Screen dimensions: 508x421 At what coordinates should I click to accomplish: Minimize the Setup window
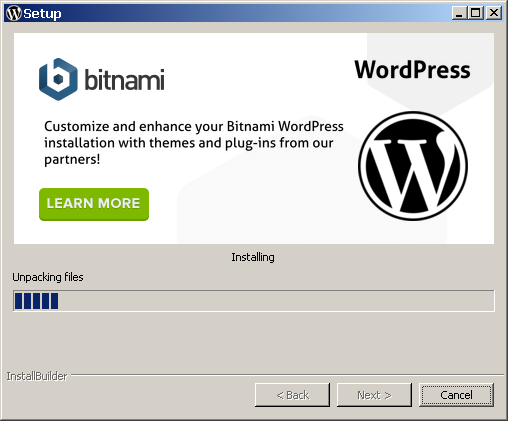[x=459, y=13]
